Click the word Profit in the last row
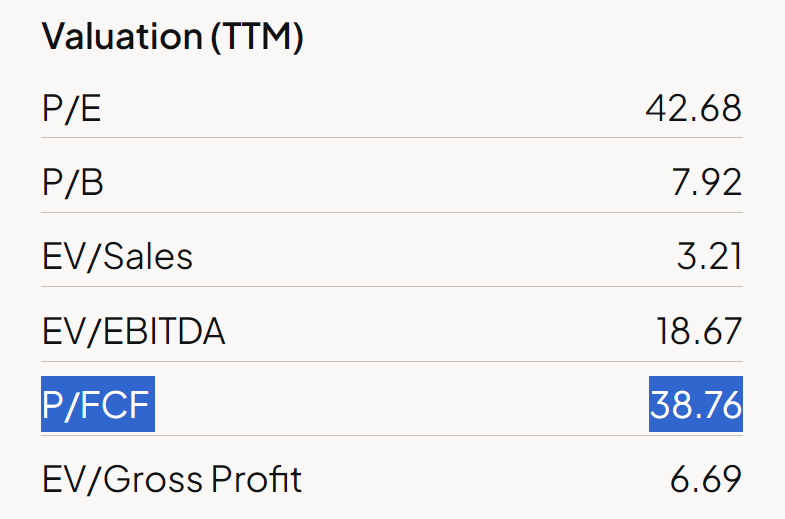 255,479
